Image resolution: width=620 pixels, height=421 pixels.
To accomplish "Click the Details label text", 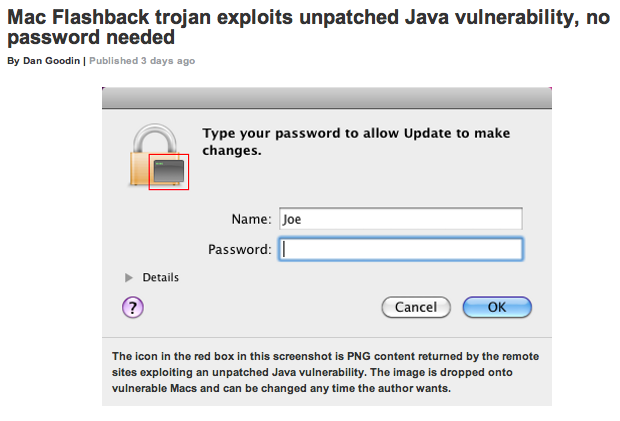I will click(161, 277).
